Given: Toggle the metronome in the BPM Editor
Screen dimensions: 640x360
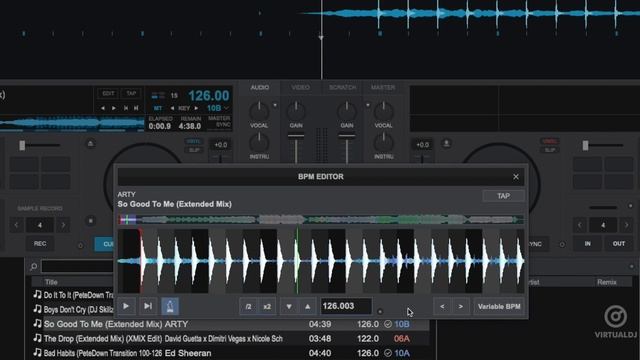Looking at the screenshot, I should (170, 306).
